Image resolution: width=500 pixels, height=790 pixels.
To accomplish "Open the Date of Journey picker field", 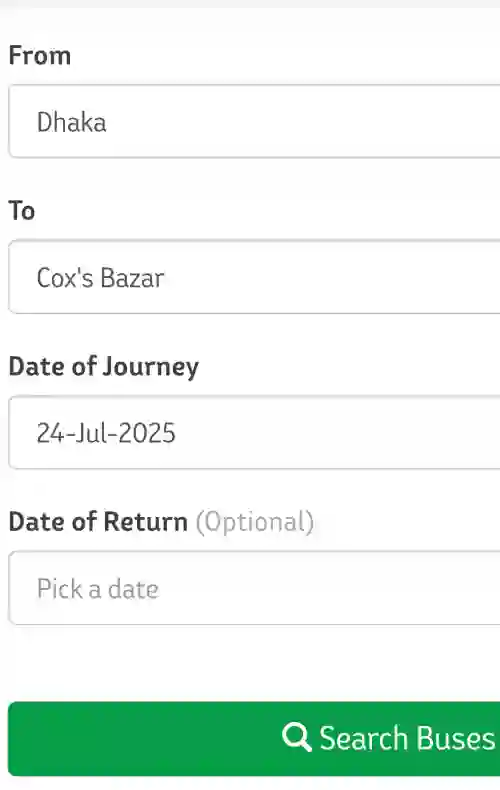I will click(x=255, y=432).
